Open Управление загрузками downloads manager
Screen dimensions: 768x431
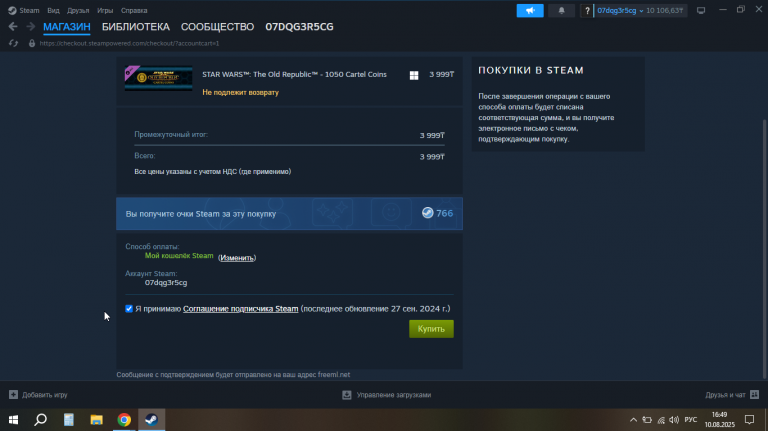tap(394, 395)
